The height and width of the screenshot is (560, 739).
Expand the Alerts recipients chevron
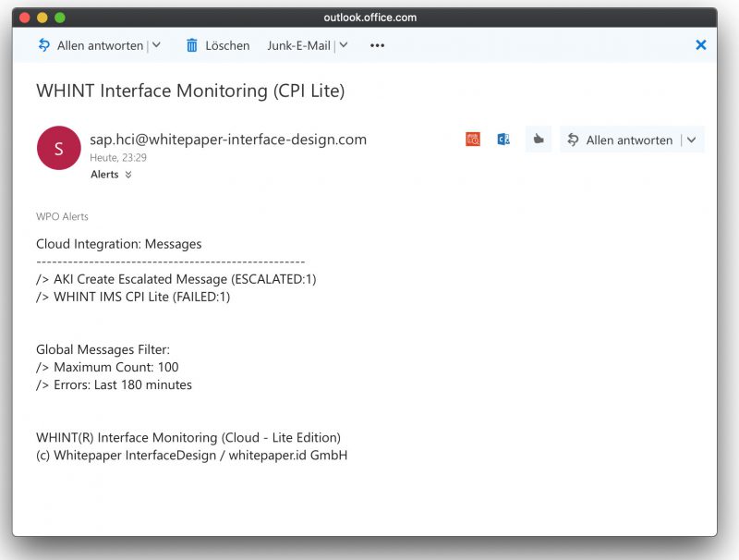[x=128, y=175]
